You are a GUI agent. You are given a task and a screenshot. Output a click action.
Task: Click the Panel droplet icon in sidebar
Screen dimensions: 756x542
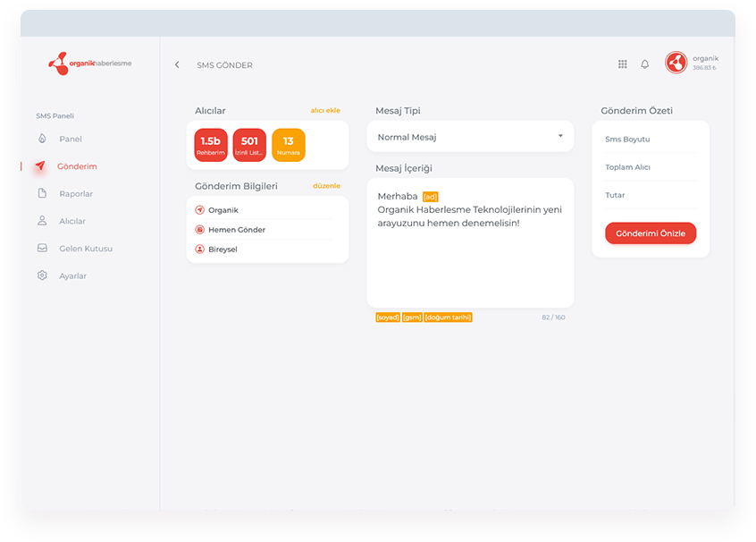[42, 140]
